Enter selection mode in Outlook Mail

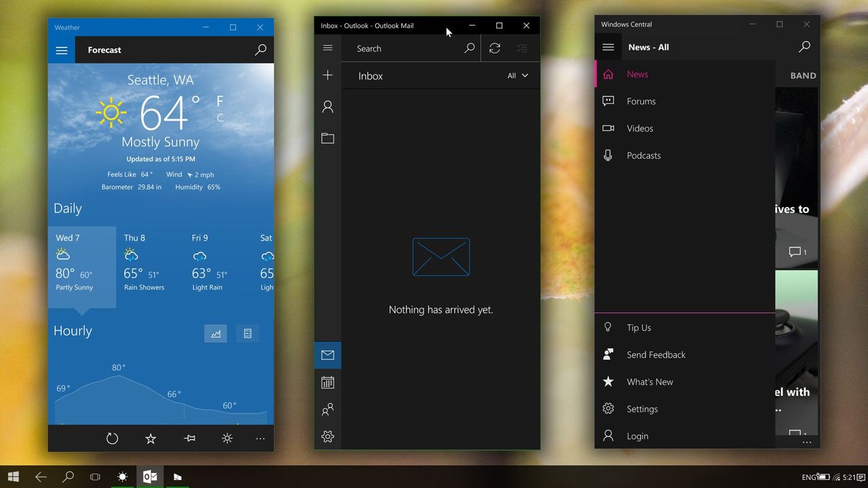pyautogui.click(x=521, y=48)
